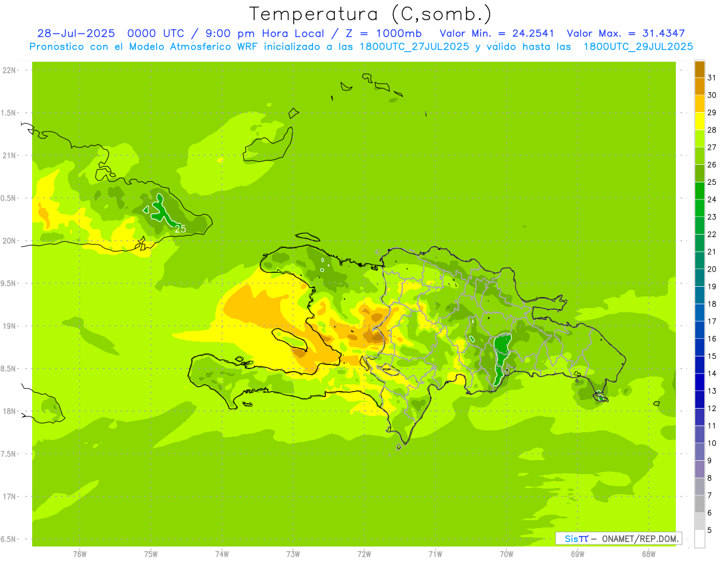
Task: Click the title "Temperatura (C,somb.)"
Action: (x=370, y=14)
